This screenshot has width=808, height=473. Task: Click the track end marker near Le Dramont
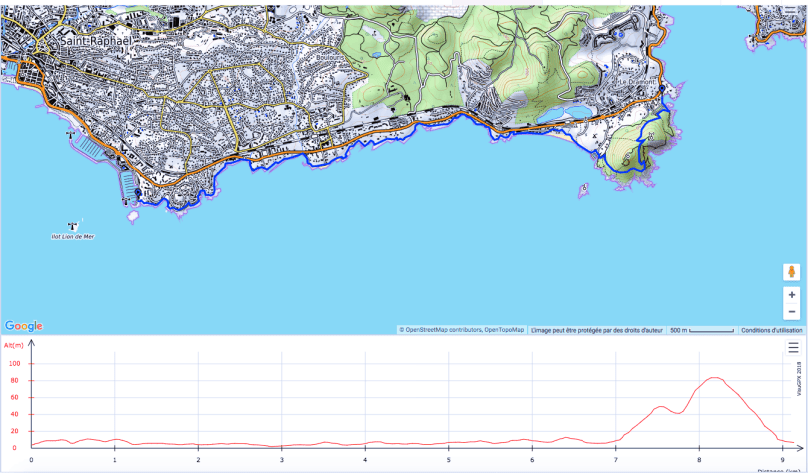click(662, 91)
